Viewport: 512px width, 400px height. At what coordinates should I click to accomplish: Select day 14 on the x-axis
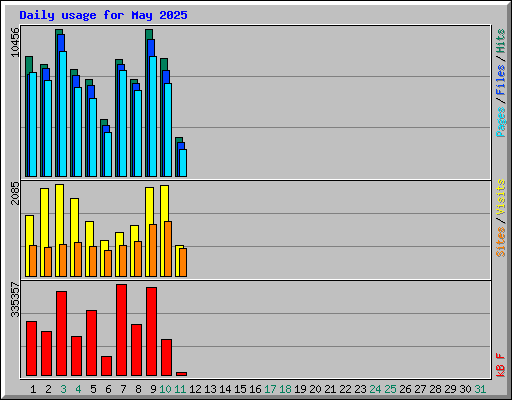225,389
